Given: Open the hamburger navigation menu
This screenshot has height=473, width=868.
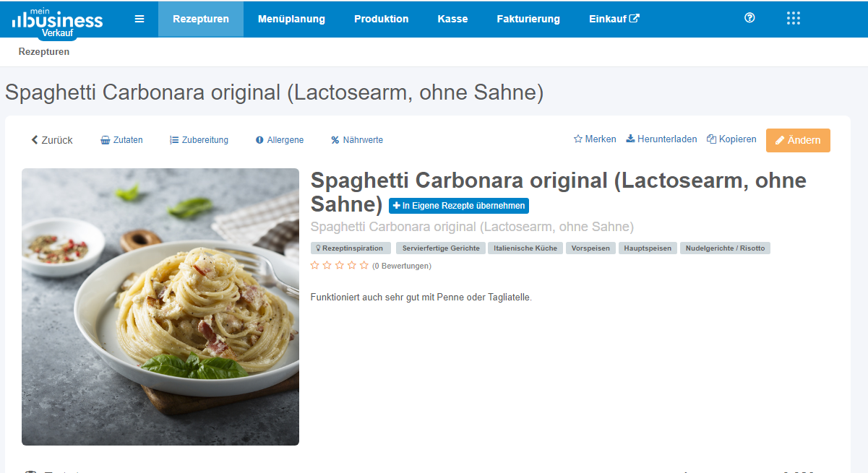Looking at the screenshot, I should click(139, 19).
